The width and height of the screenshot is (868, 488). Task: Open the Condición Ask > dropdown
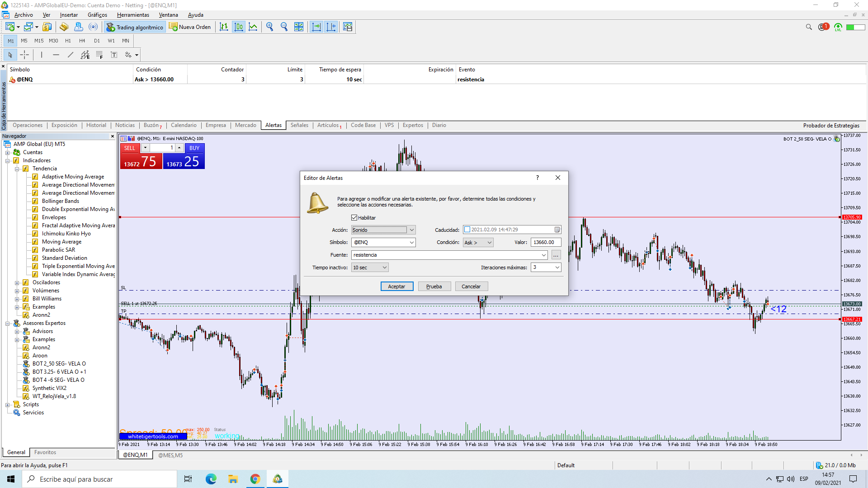[478, 243]
